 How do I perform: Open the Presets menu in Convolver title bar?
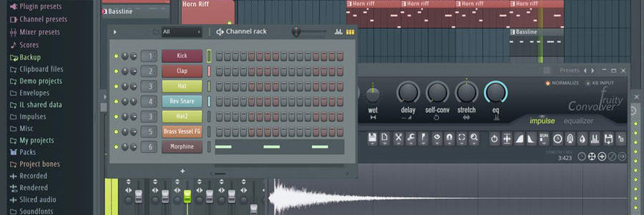coord(569,70)
